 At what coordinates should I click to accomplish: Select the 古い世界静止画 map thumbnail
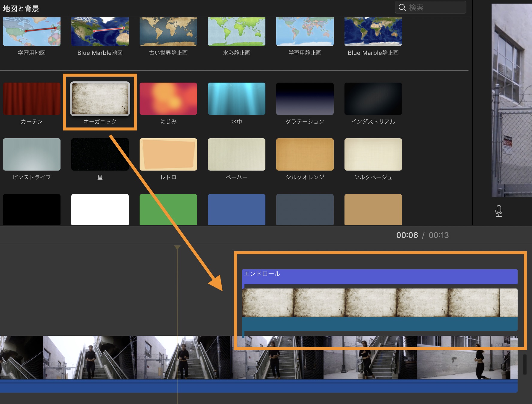tap(168, 31)
